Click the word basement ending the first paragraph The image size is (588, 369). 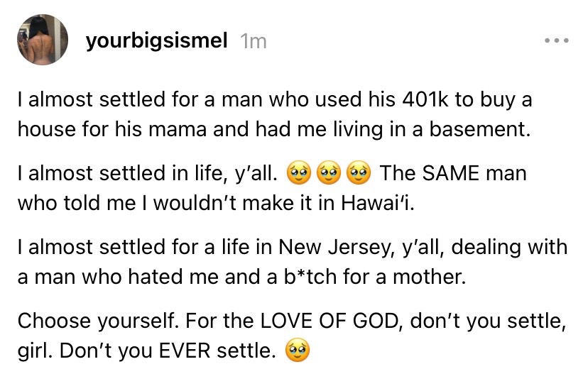coord(480,129)
